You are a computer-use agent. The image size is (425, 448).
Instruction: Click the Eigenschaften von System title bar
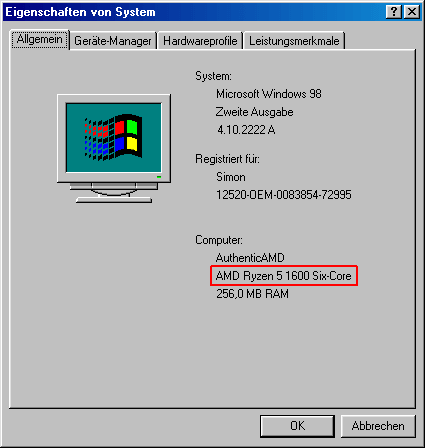click(x=193, y=12)
